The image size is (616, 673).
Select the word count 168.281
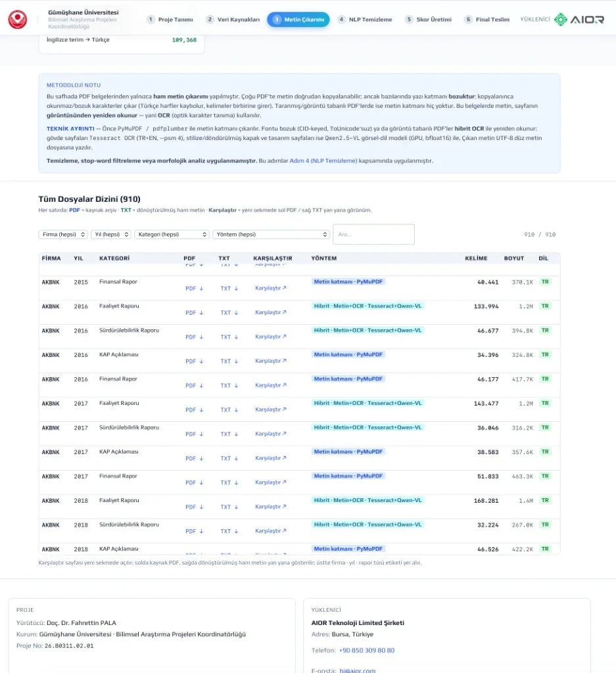point(486,501)
